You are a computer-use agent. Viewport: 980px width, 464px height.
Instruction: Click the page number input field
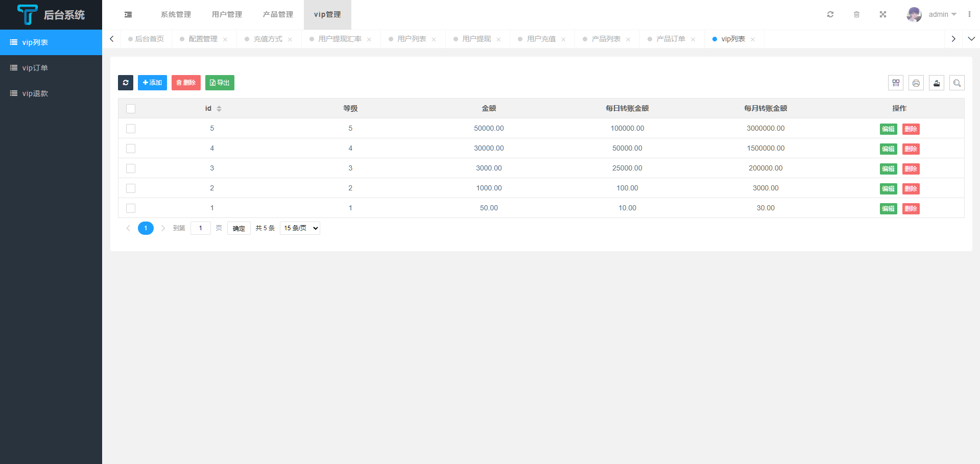(x=201, y=228)
